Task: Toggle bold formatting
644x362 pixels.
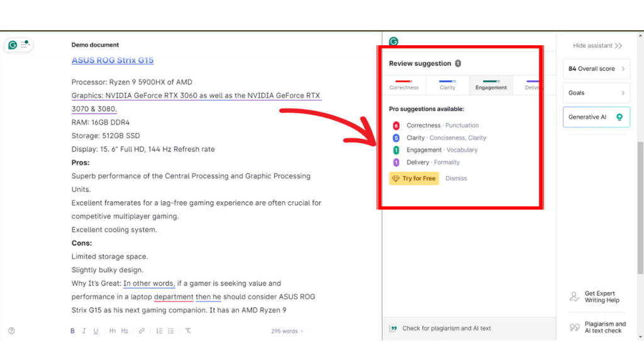Action: click(72, 331)
